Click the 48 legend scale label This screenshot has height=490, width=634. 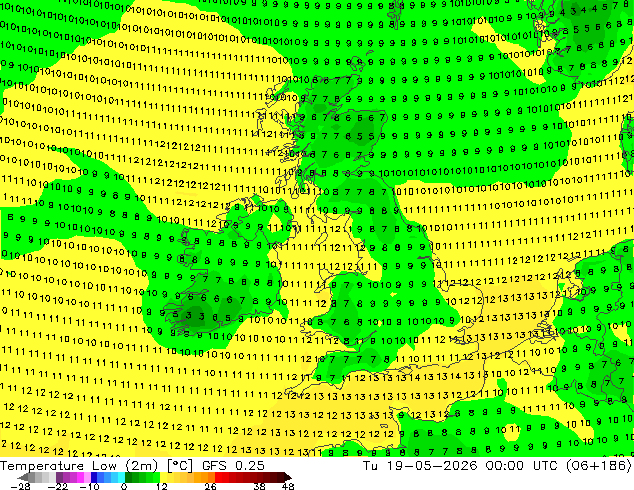(x=288, y=486)
